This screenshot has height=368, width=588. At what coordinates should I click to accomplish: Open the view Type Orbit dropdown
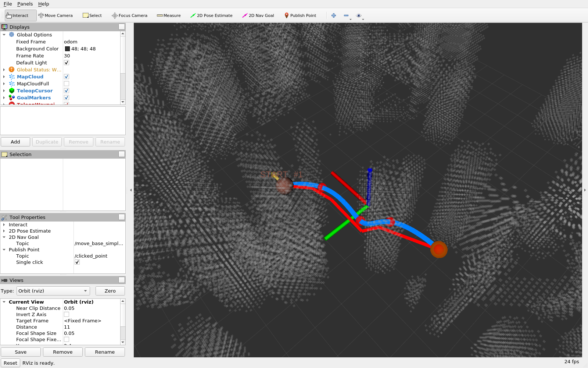coord(53,291)
